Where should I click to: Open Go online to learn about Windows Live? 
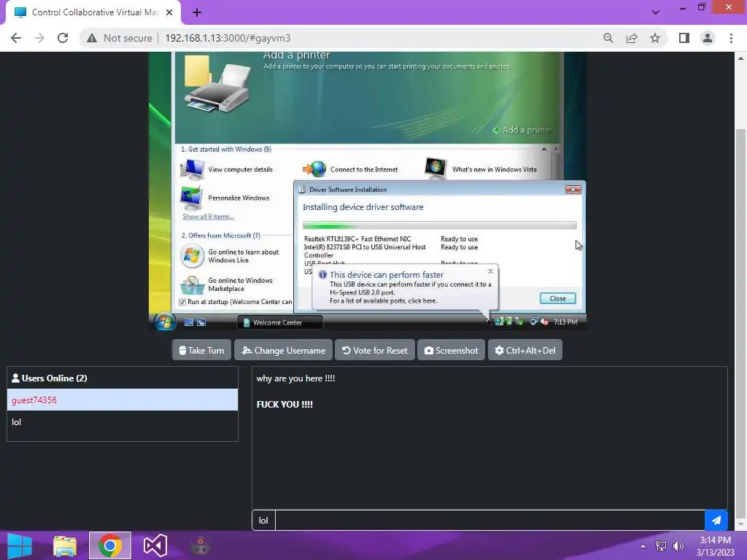click(230, 256)
